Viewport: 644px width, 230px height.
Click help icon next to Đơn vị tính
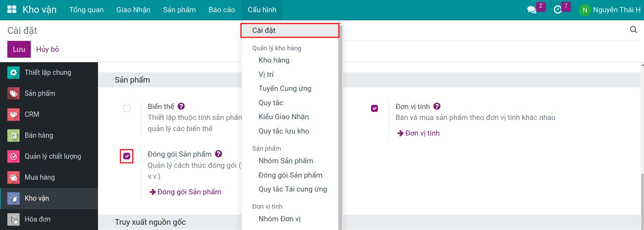tap(437, 106)
